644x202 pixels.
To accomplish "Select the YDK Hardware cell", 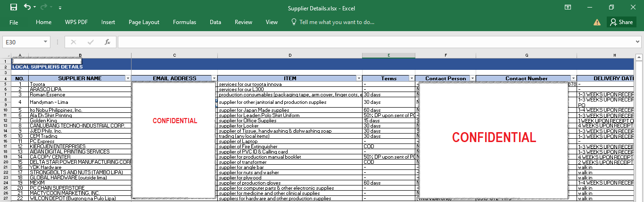I will (80, 167).
